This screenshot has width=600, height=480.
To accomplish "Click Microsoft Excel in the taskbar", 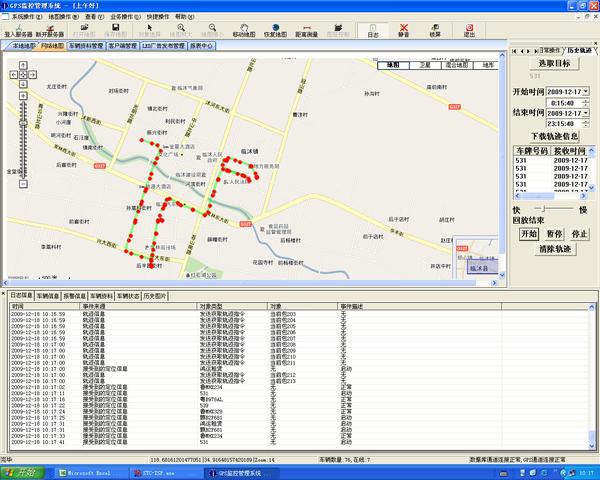I will pos(90,470).
